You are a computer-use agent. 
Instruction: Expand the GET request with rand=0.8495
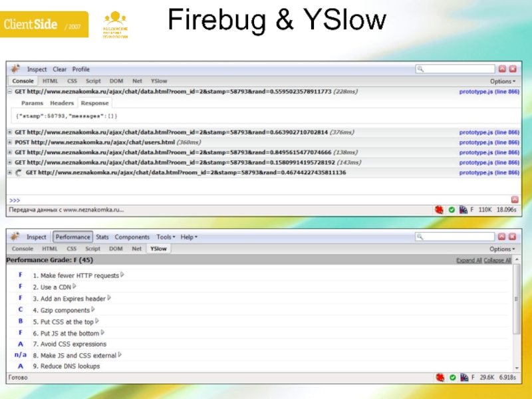[10, 152]
